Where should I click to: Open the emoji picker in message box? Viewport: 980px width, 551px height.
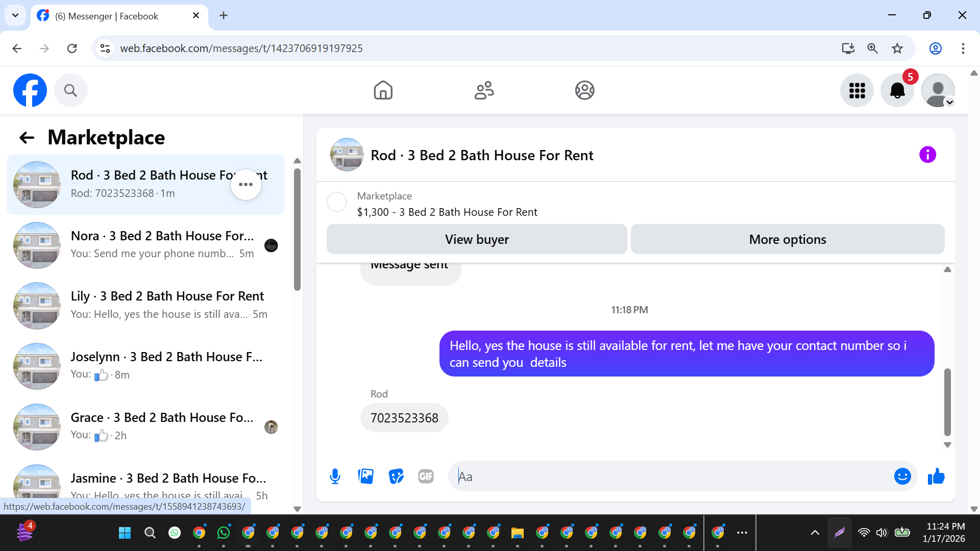902,477
